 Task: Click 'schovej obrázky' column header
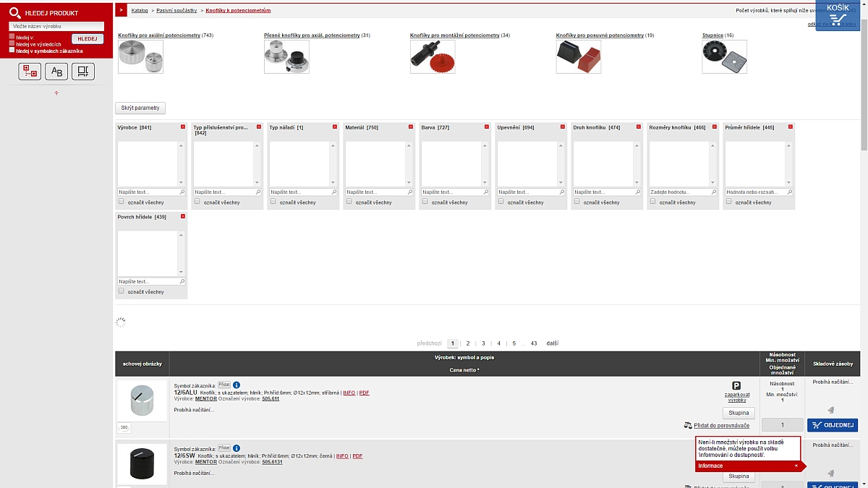(142, 364)
